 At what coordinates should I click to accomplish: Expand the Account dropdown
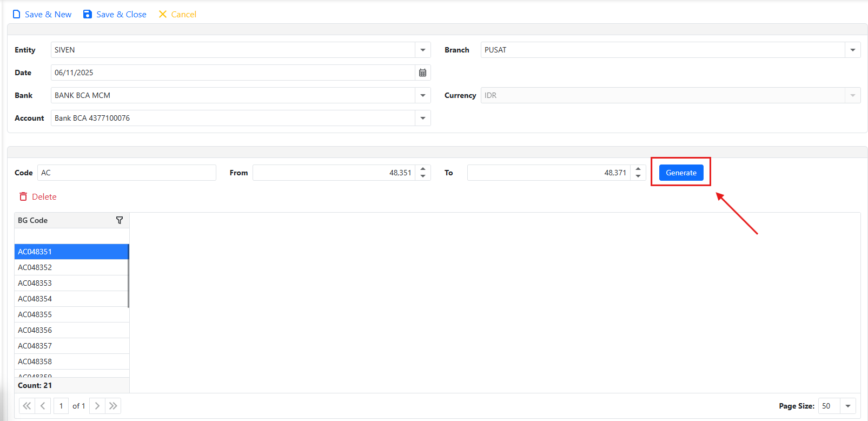423,118
